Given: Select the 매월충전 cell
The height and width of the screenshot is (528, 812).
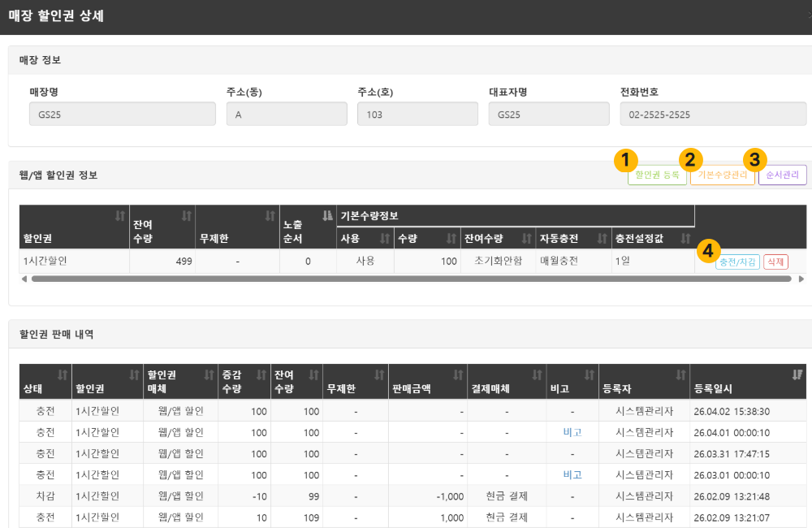Looking at the screenshot, I should point(573,261).
